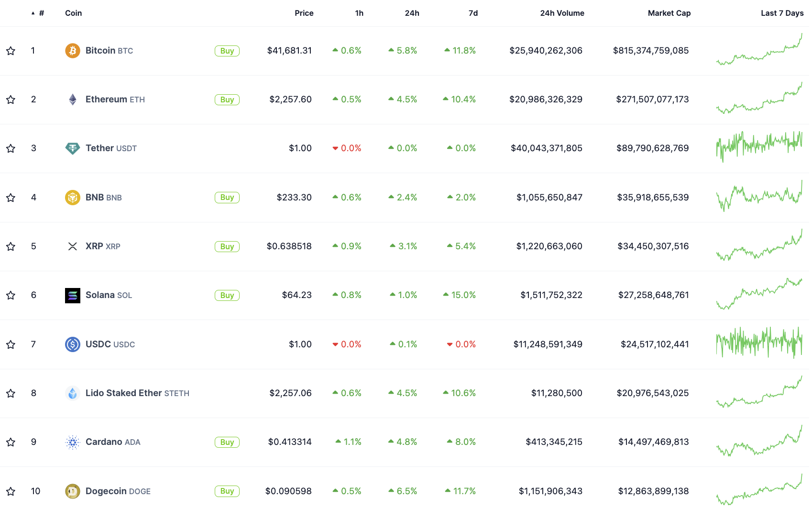The height and width of the screenshot is (509, 812).
Task: Open Bitcoin's 7-day sparkline chart
Action: (x=759, y=49)
